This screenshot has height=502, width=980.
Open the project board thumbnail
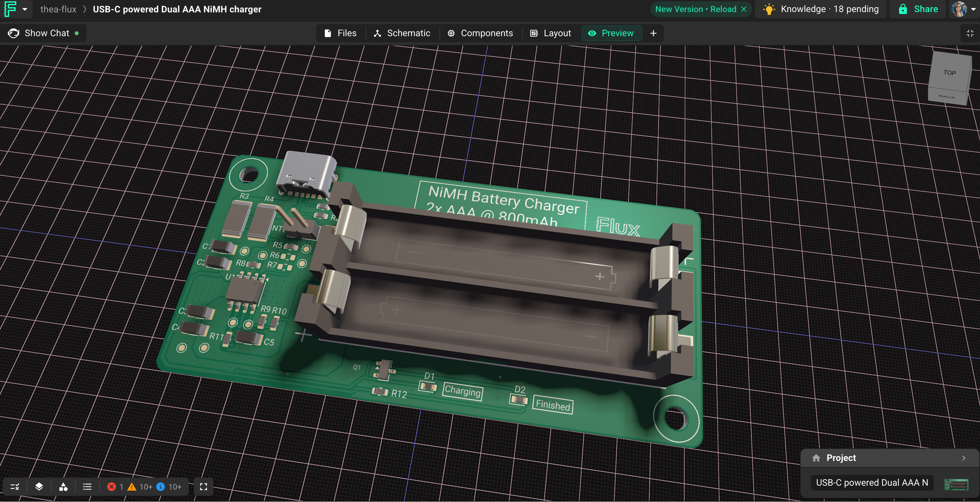[957, 484]
